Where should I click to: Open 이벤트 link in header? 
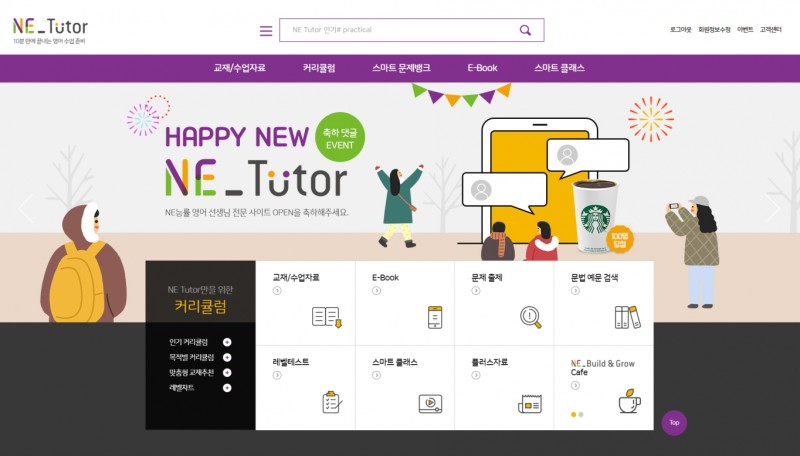point(745,30)
